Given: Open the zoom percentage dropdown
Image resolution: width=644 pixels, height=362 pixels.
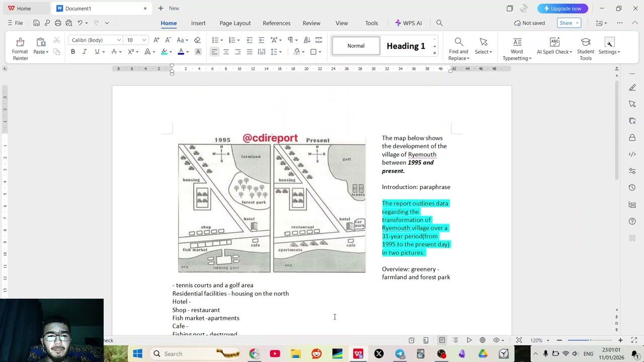Looking at the screenshot, I should [x=548, y=340].
